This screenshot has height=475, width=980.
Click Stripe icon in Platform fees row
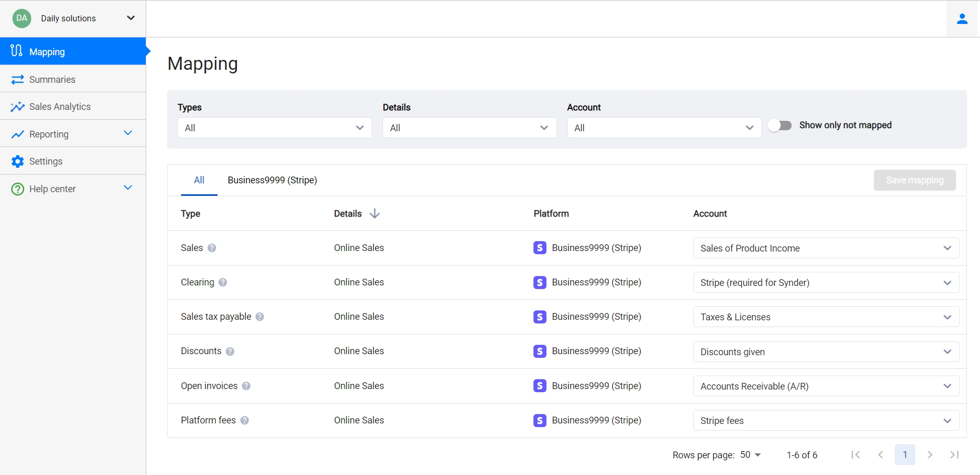540,420
